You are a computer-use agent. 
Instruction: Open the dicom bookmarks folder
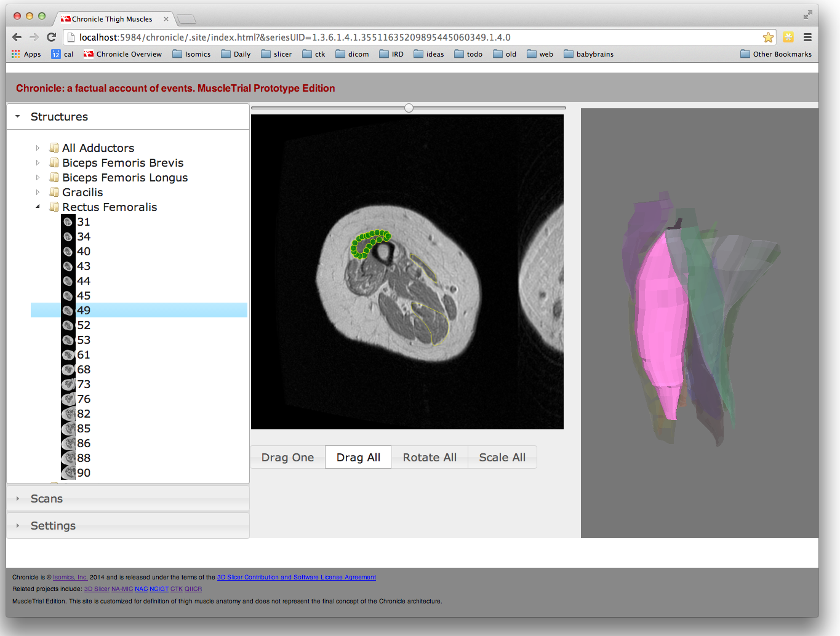point(352,54)
